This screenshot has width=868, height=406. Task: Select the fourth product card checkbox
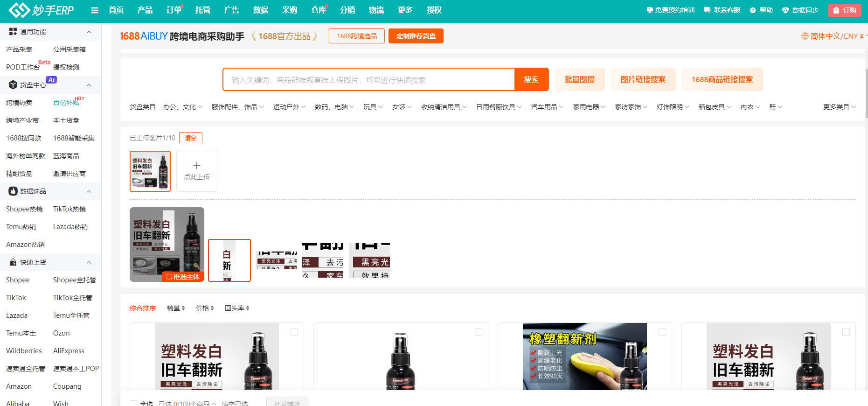coord(846,332)
